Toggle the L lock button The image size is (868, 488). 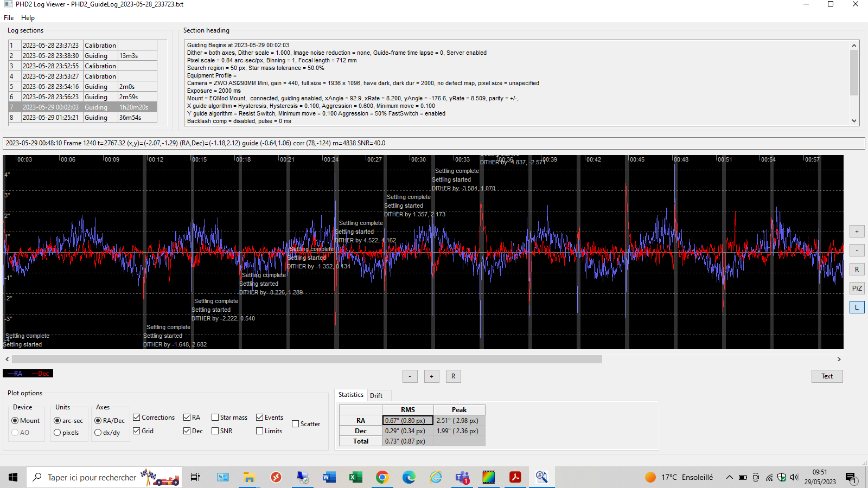point(857,307)
